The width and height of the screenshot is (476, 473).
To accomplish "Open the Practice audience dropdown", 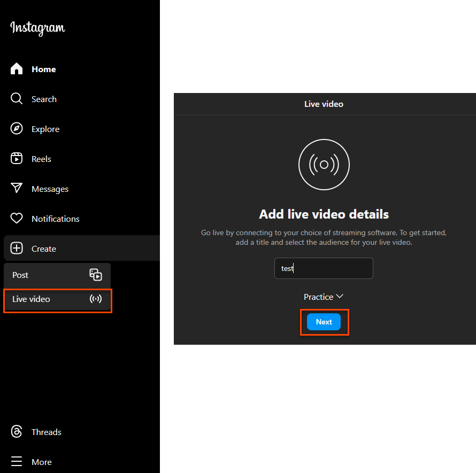I will click(324, 297).
